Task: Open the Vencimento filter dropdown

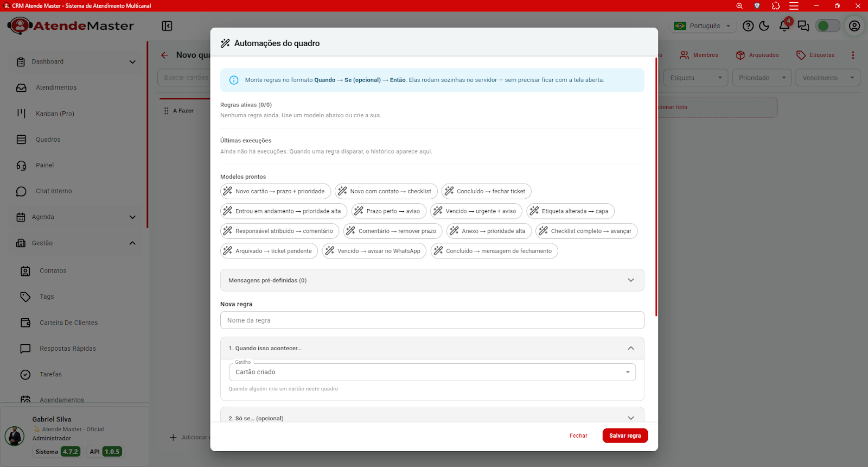Action: pos(828,78)
